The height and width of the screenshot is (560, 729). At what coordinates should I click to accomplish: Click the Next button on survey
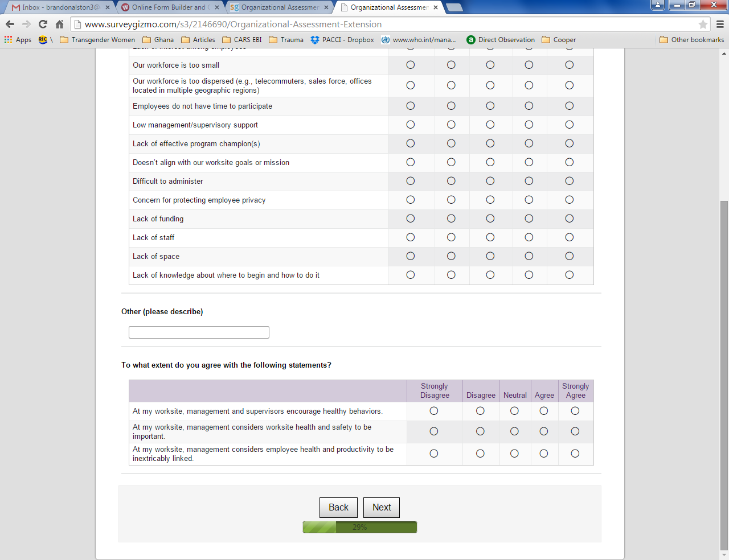[382, 508]
